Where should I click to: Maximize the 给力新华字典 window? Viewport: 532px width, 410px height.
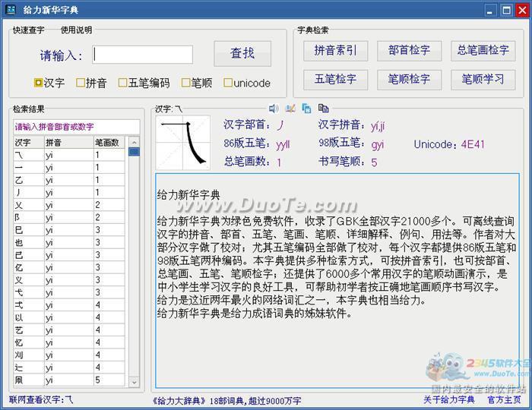tap(506, 11)
